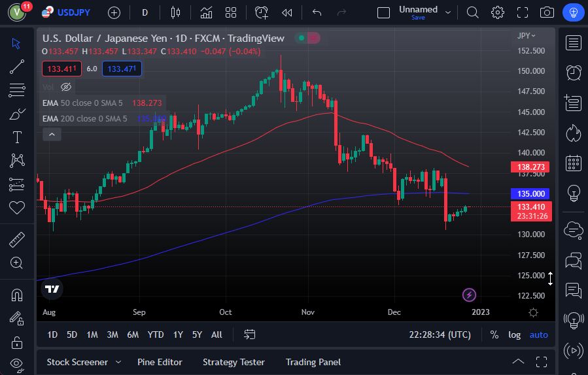Switch to the Strategy Tester tab
Screen dimensions: 588x375
pyautogui.click(x=233, y=362)
